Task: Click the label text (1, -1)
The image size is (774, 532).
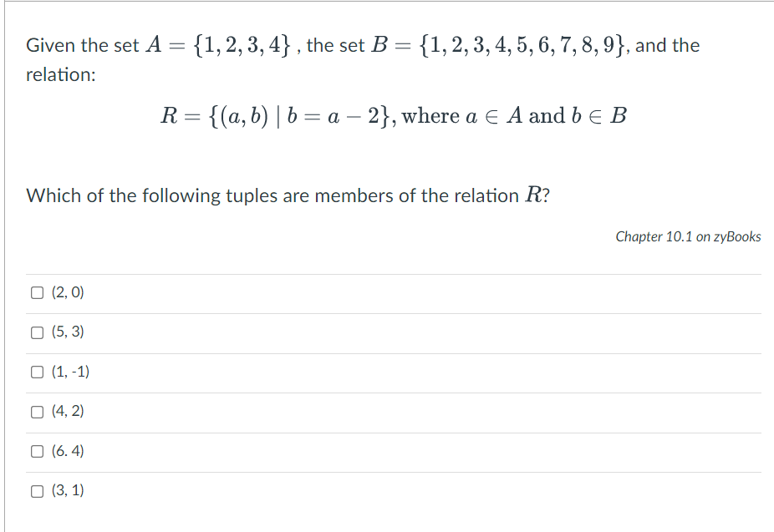Action: pyautogui.click(x=70, y=372)
